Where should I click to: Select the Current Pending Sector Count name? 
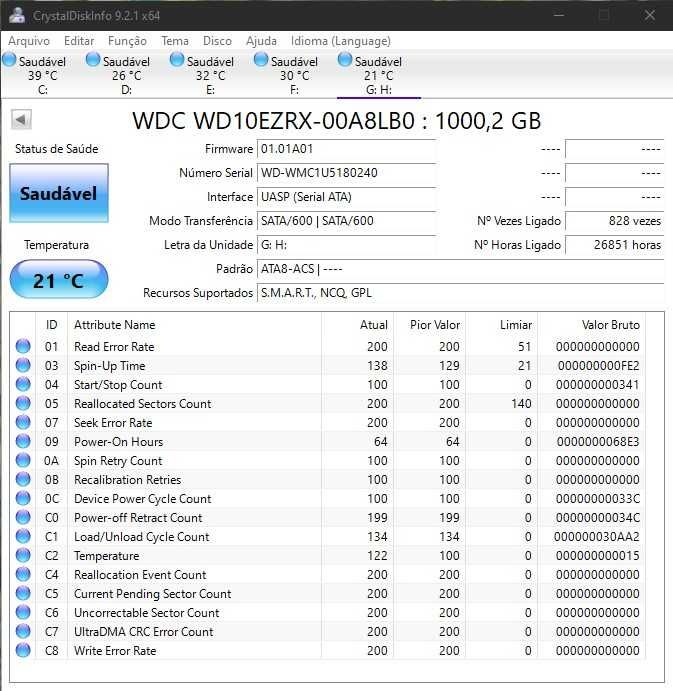[x=152, y=594]
